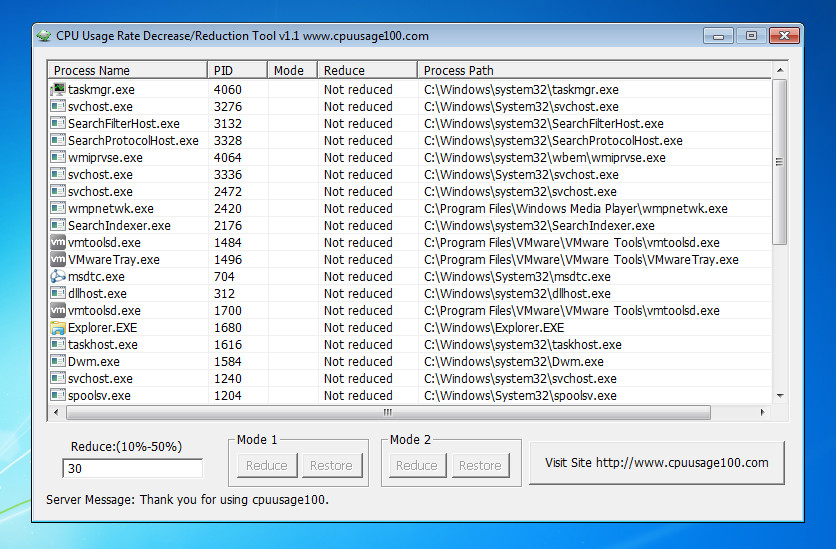Select the dllhost.exe process name
The image size is (836, 549).
[x=97, y=294]
